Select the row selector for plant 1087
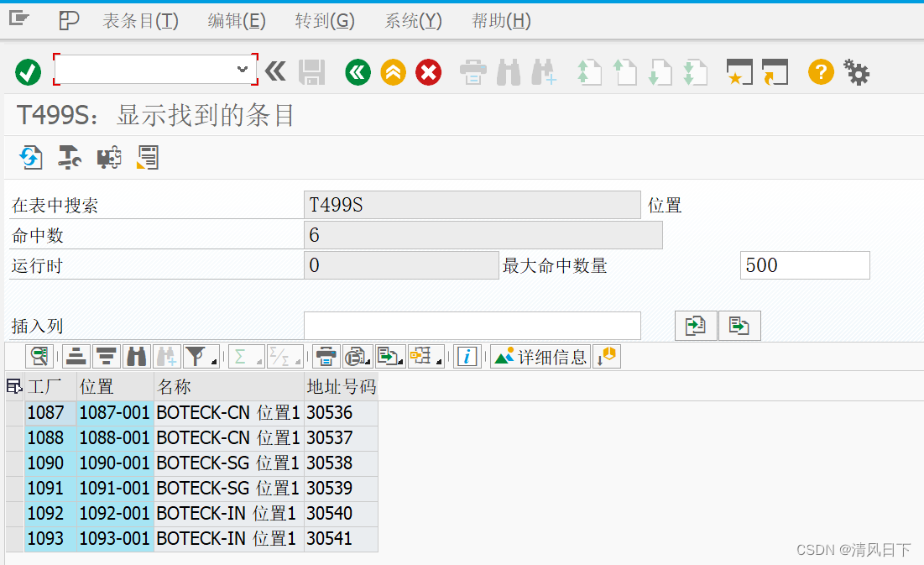Image resolution: width=924 pixels, height=565 pixels. tap(13, 412)
